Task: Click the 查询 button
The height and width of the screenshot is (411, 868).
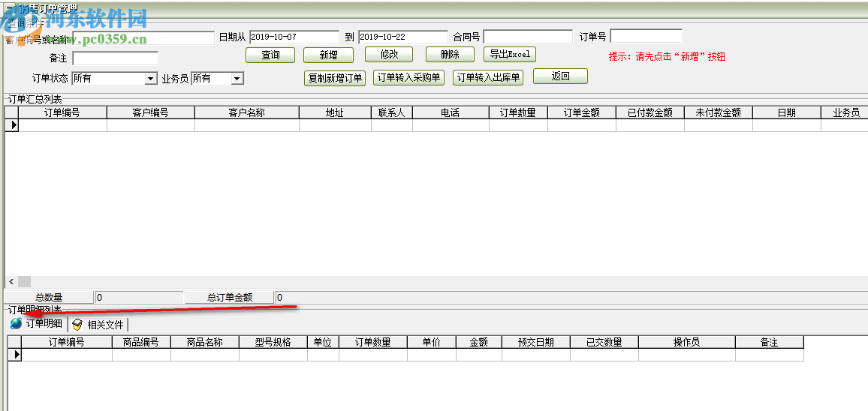Action: pos(270,55)
